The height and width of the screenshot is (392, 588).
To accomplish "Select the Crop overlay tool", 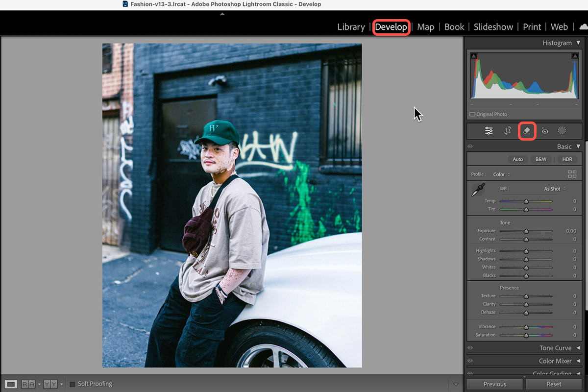I will [x=508, y=131].
